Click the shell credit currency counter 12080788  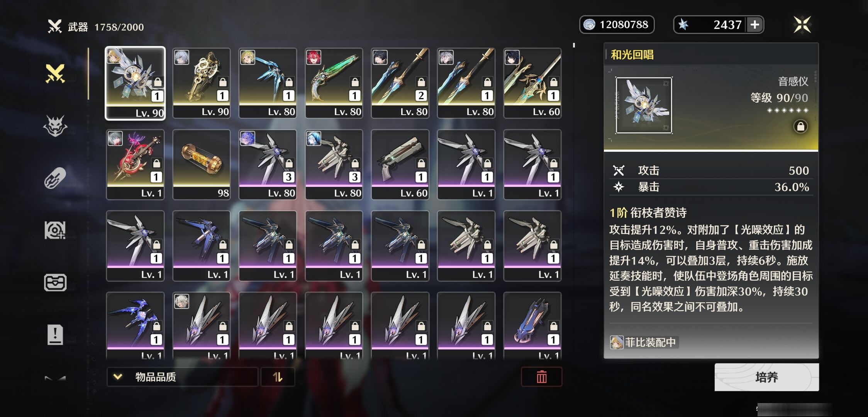(x=617, y=25)
